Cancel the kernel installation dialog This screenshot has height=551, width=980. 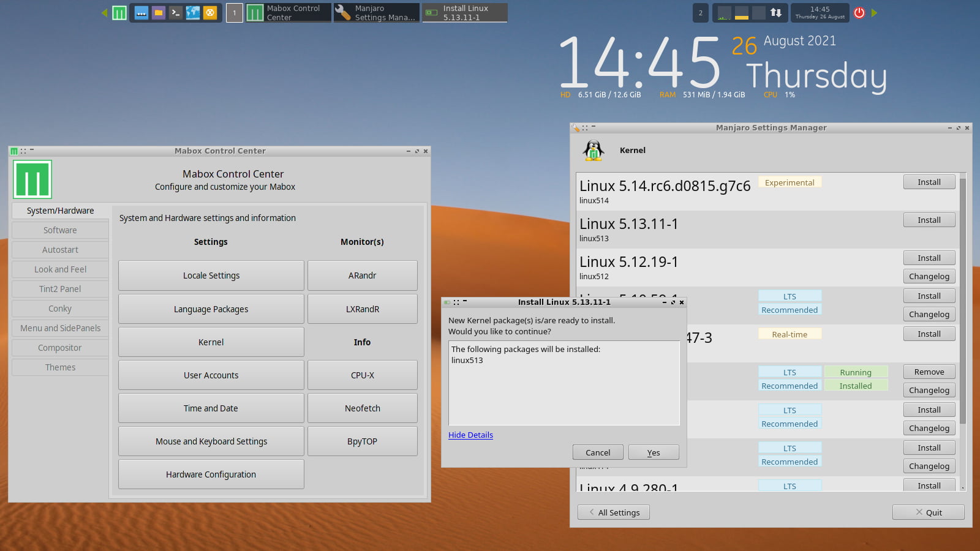(x=598, y=452)
